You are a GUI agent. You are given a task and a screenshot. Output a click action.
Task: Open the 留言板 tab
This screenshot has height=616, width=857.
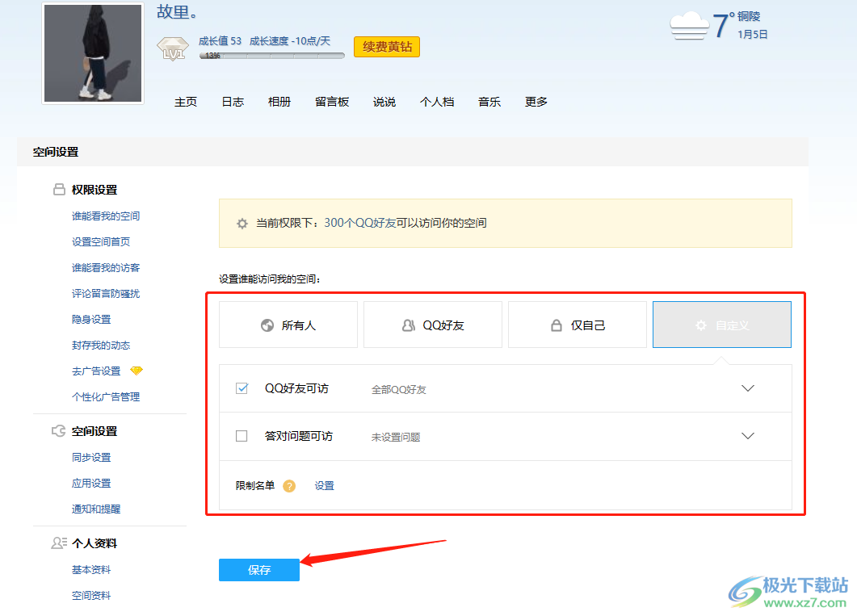click(332, 102)
